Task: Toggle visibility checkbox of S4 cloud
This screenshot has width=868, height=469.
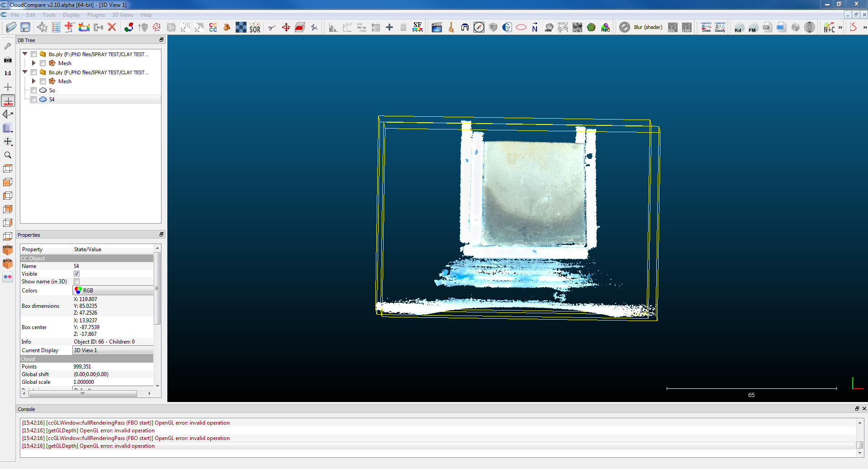Action: (33, 99)
